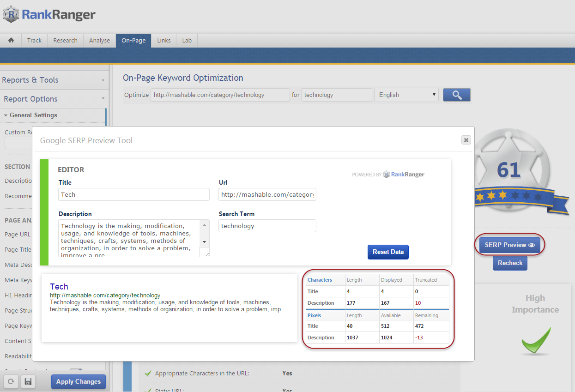This screenshot has width=575, height=392.
Task: Close the Google SERP Preview Tool dialog
Action: (466, 140)
